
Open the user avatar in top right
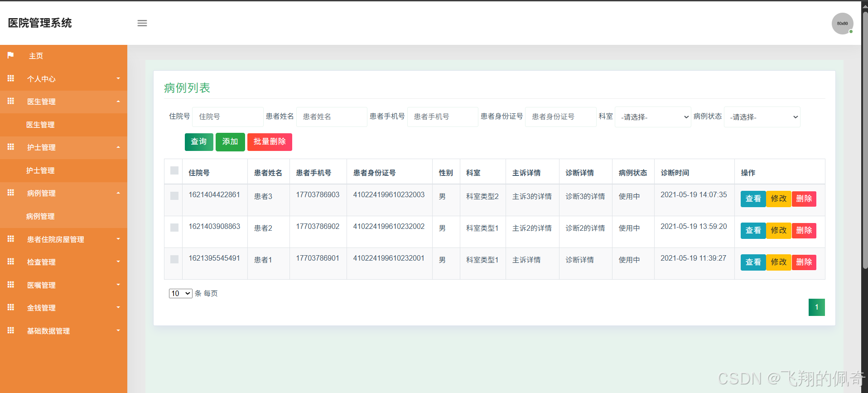[842, 24]
